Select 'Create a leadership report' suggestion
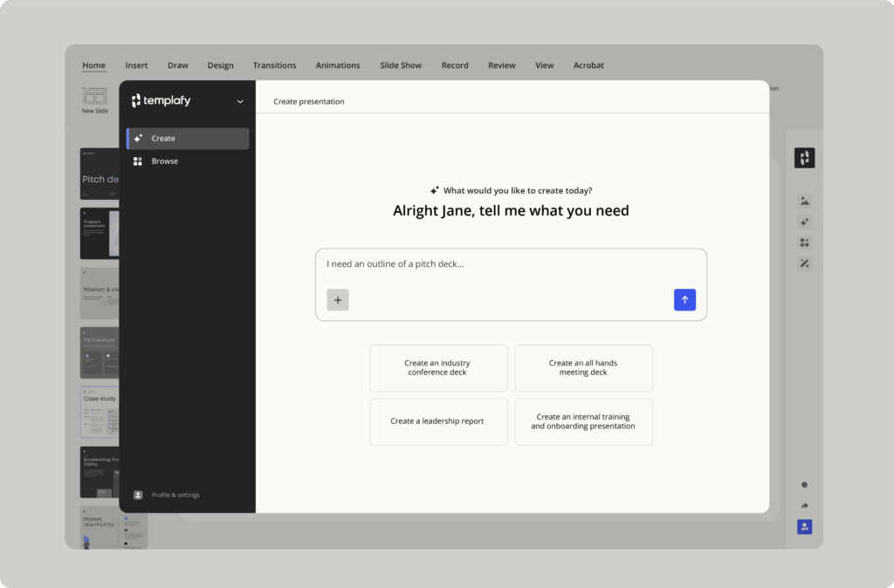Viewport: 894px width, 588px height. tap(438, 421)
